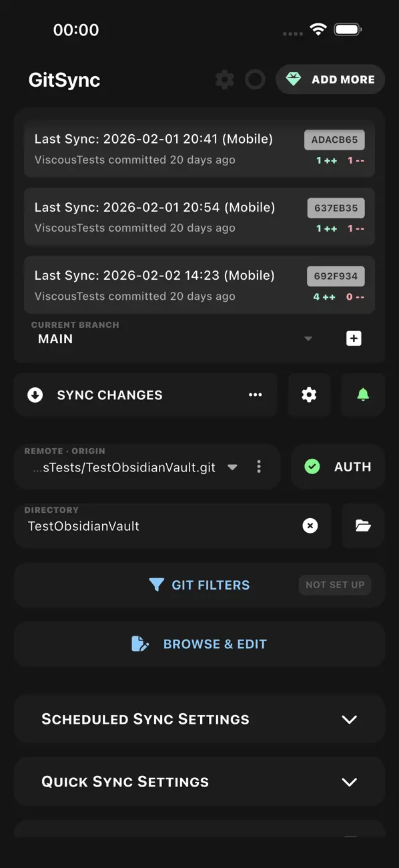
Task: Tap the premium gem icon on ADD MORE
Action: 294,79
